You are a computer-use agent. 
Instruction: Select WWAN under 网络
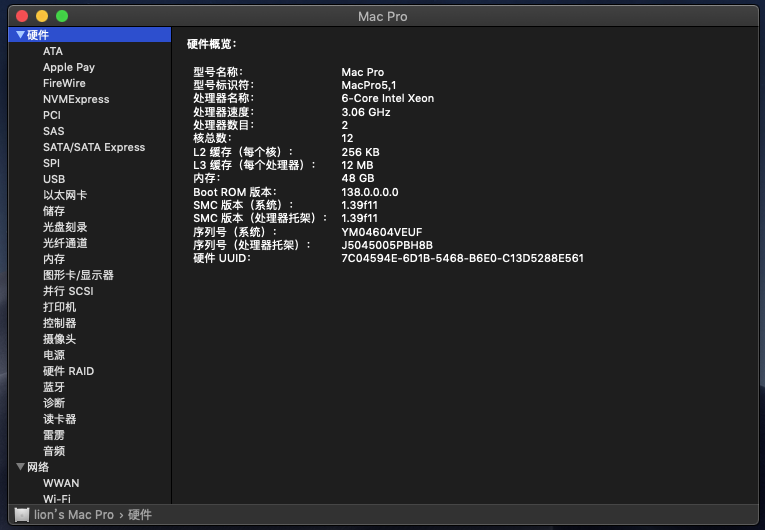[x=61, y=483]
